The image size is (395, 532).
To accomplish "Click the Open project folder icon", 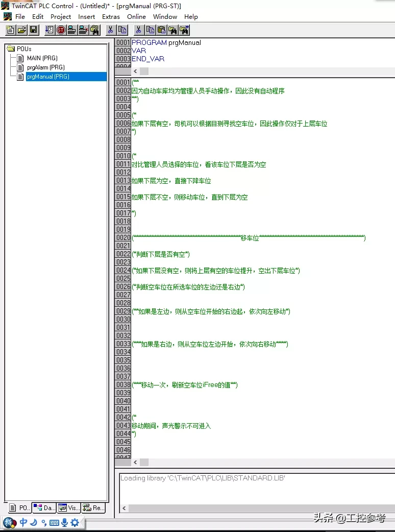I will pos(22,30).
